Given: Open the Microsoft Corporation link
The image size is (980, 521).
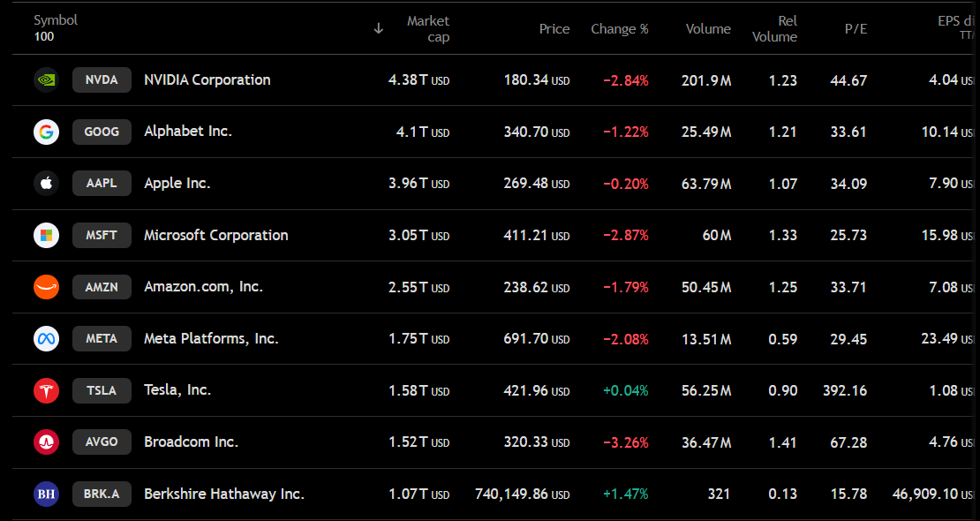Looking at the screenshot, I should pyautogui.click(x=216, y=235).
